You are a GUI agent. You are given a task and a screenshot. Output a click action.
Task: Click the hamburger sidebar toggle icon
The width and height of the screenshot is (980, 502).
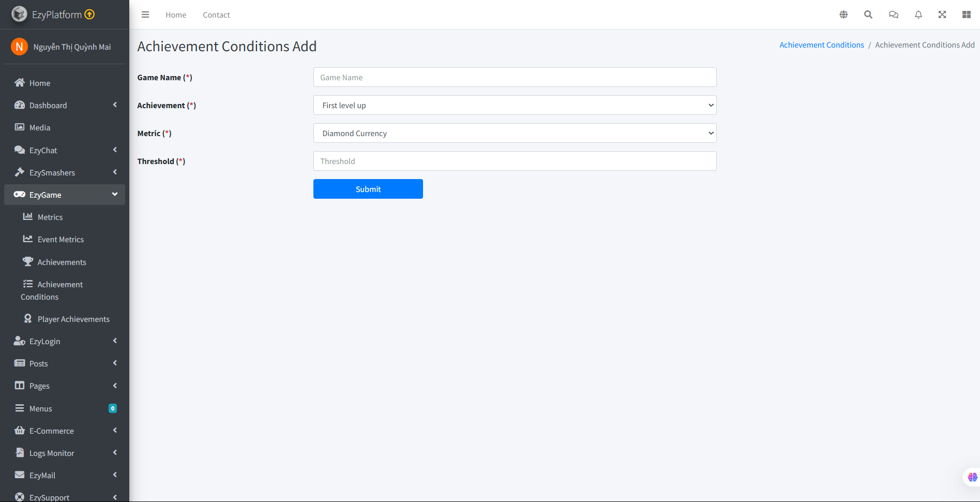coord(145,14)
